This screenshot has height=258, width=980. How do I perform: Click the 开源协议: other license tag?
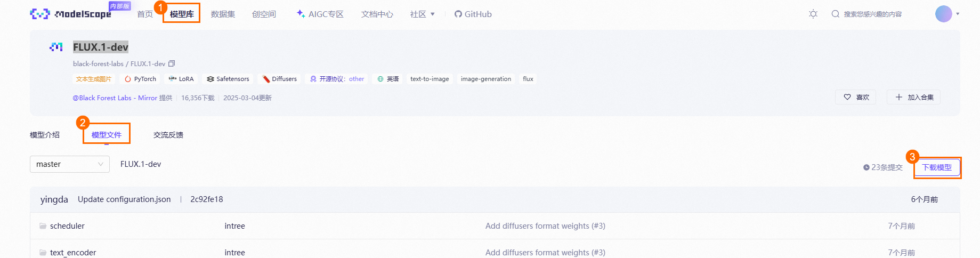(337, 79)
